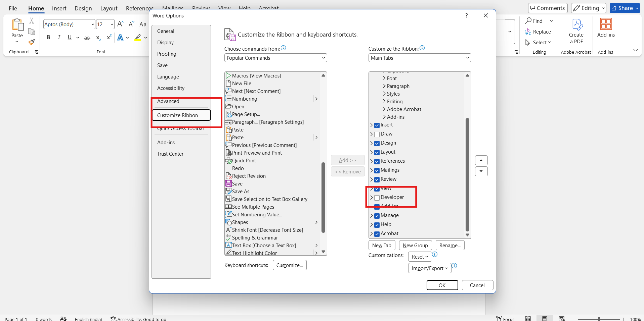Image resolution: width=644 pixels, height=321 pixels.
Task: Open Choose commands from Popular Commands dropdown
Action: point(275,58)
